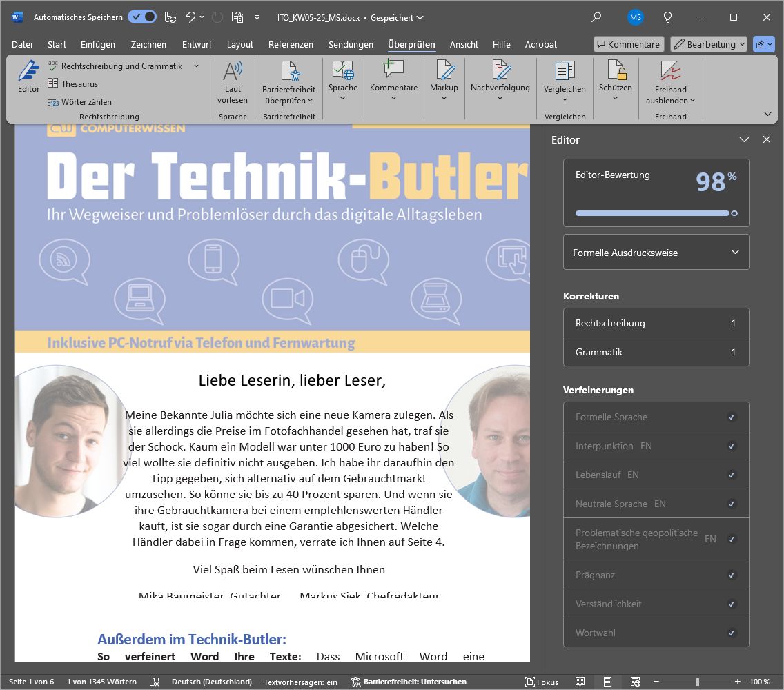Click Wörter zählen
This screenshot has height=690, width=784.
80,102
